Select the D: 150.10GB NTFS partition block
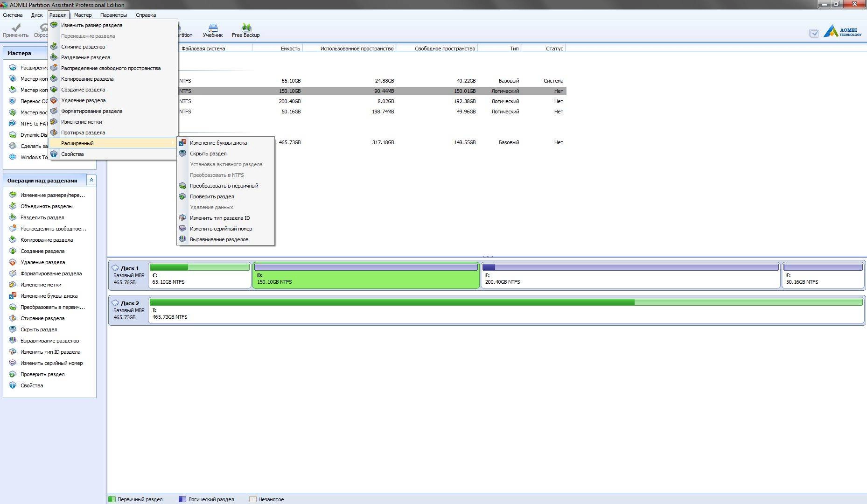This screenshot has width=867, height=504. tap(366, 275)
